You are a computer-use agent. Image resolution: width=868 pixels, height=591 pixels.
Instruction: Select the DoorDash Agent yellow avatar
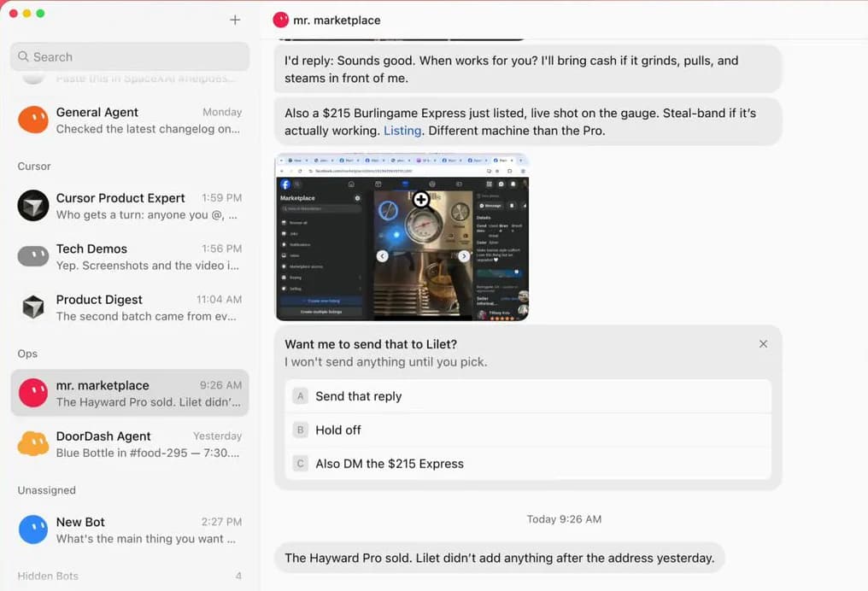click(33, 444)
